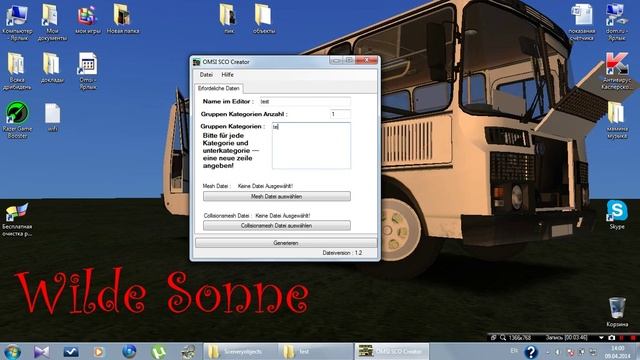Click the blue checkmark taskbar icon

(x=71, y=351)
